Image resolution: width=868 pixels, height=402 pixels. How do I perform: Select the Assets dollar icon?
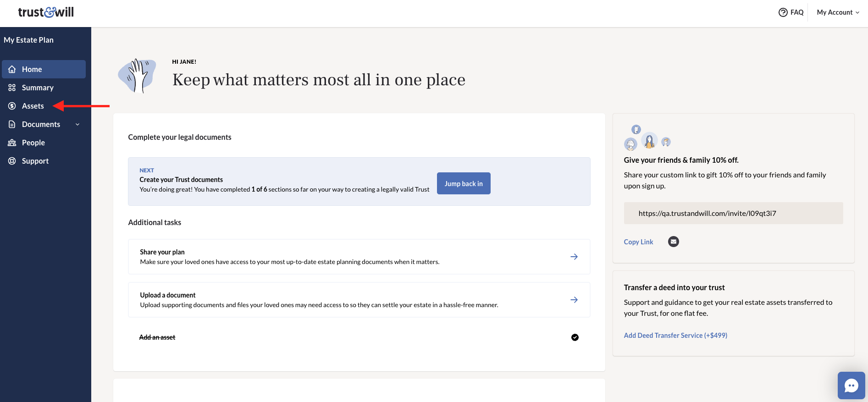pyautogui.click(x=12, y=106)
